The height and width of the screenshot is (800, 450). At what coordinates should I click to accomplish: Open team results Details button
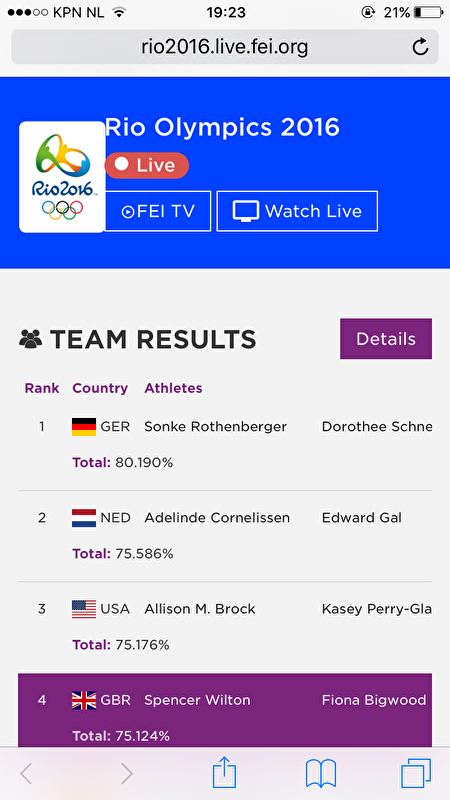click(386, 339)
